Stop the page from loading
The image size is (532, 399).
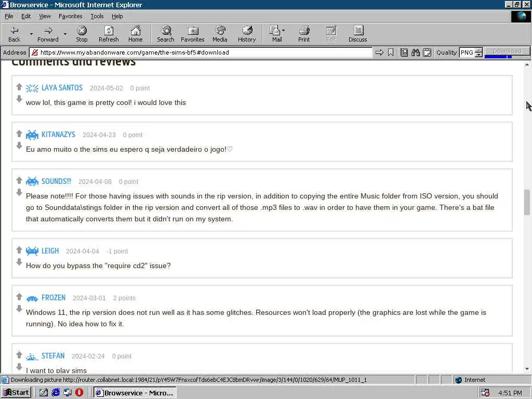point(82,34)
